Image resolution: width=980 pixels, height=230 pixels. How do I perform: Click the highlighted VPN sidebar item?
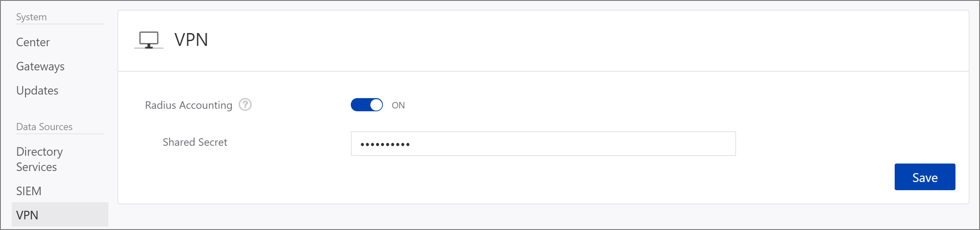click(x=27, y=215)
